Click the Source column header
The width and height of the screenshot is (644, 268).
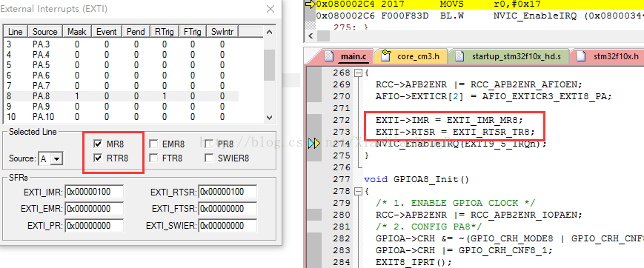pos(45,32)
